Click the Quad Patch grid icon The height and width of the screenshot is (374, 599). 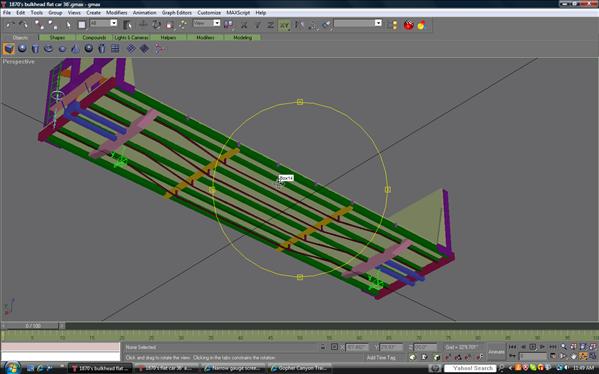(131, 49)
